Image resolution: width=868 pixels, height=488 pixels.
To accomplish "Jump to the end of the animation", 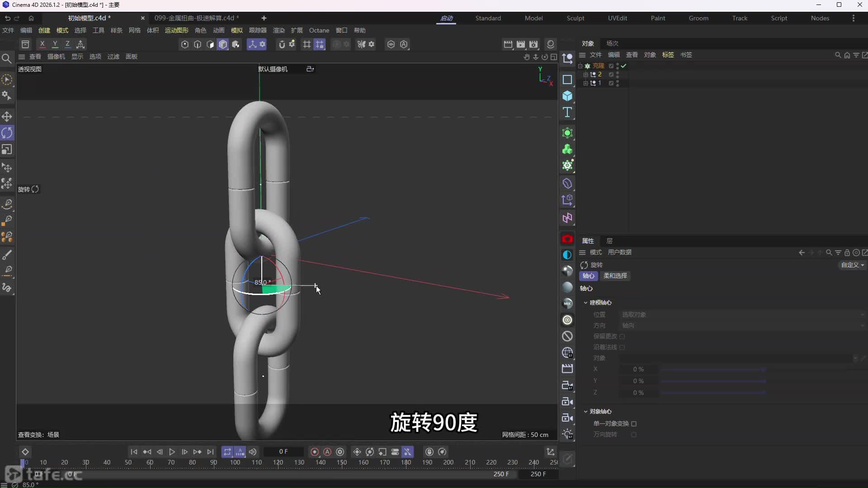I will 210,452.
